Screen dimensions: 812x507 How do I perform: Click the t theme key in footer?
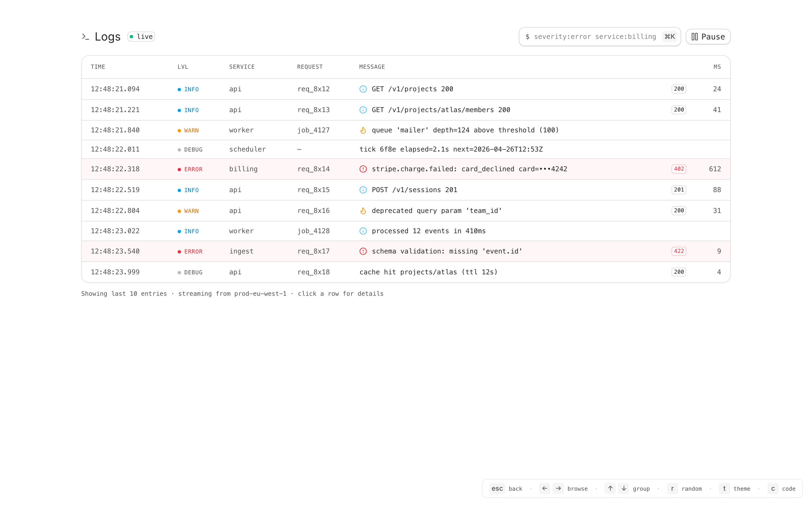(724, 489)
